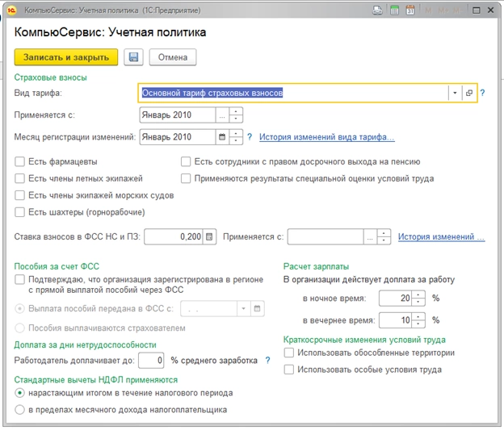Image resolution: width=504 pixels, height=430 pixels.
Task: Click help question mark next to Вид тарифа
Action: 482,93
